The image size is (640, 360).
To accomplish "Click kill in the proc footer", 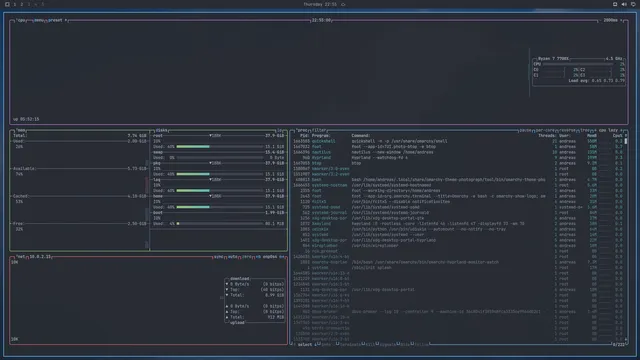I will coord(370,344).
